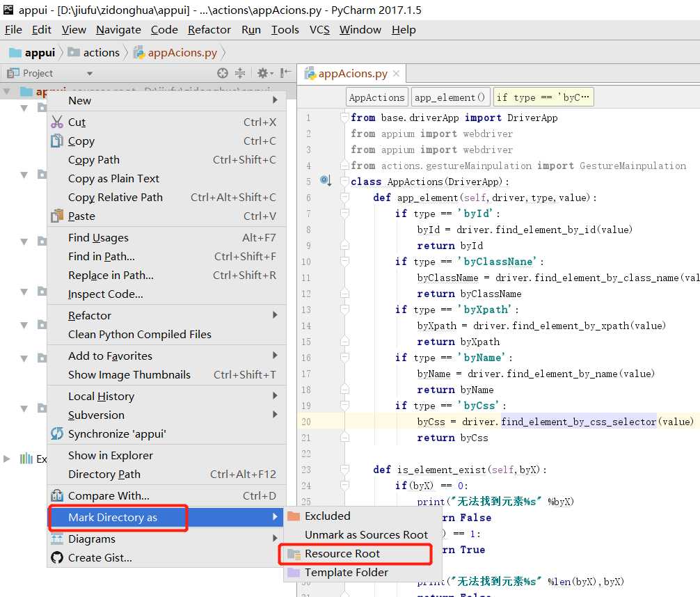Open the VCS menu
Screen dimensions: 700x597
pos(319,30)
